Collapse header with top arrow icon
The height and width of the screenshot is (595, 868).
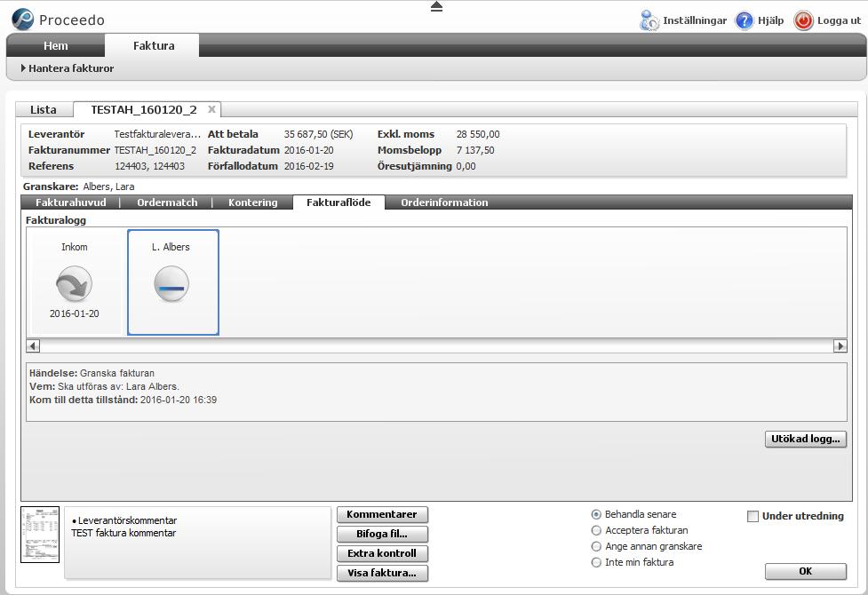tap(436, 6)
